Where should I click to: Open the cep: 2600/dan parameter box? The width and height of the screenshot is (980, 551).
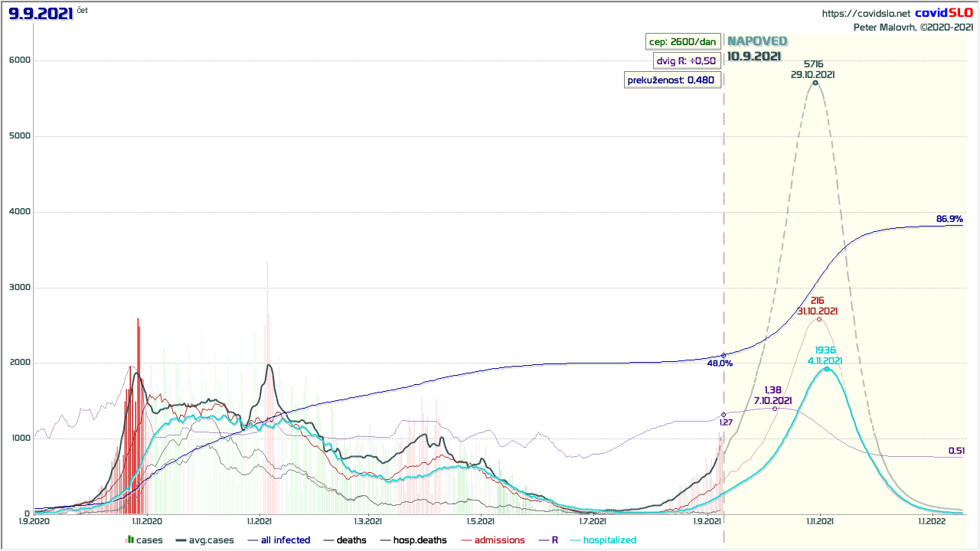[x=682, y=42]
